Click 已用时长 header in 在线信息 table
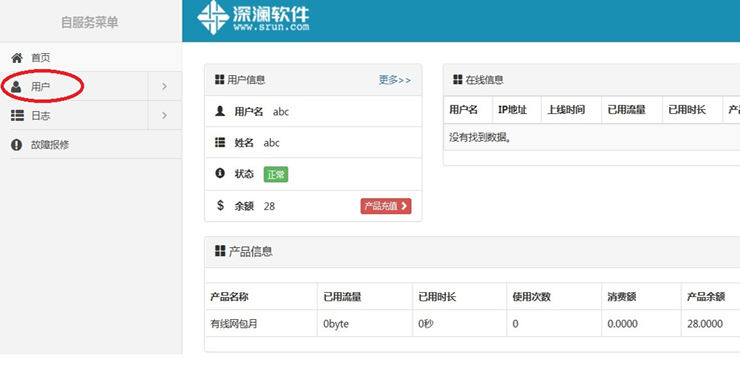 687,110
